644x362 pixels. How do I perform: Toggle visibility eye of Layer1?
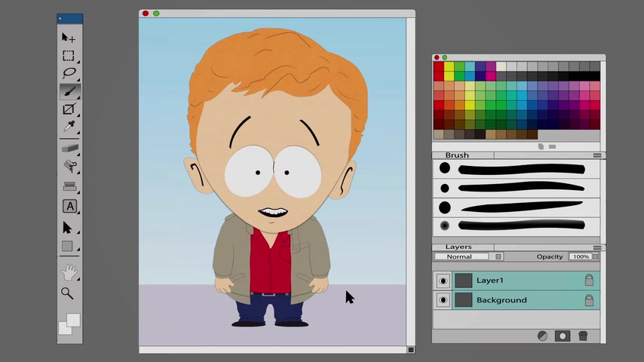coord(443,281)
